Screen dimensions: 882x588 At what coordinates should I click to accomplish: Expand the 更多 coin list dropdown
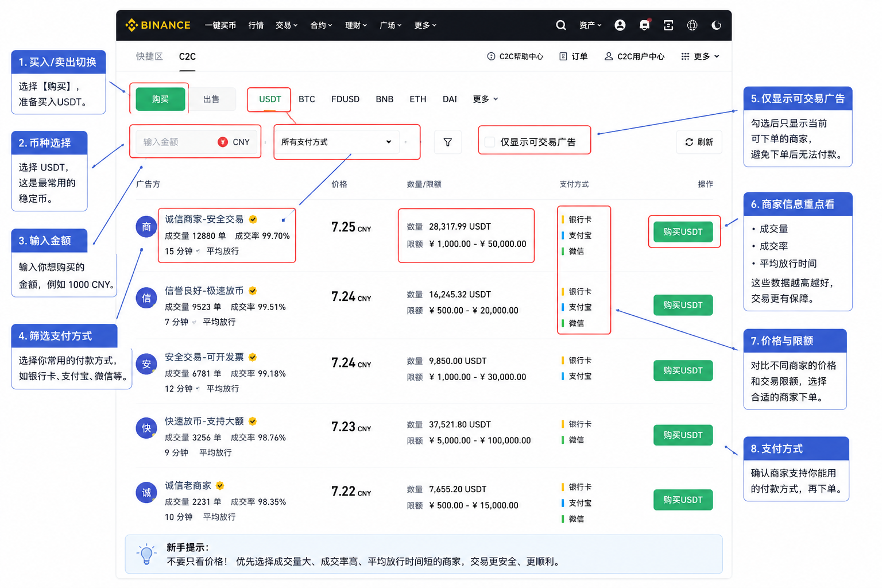coord(486,99)
